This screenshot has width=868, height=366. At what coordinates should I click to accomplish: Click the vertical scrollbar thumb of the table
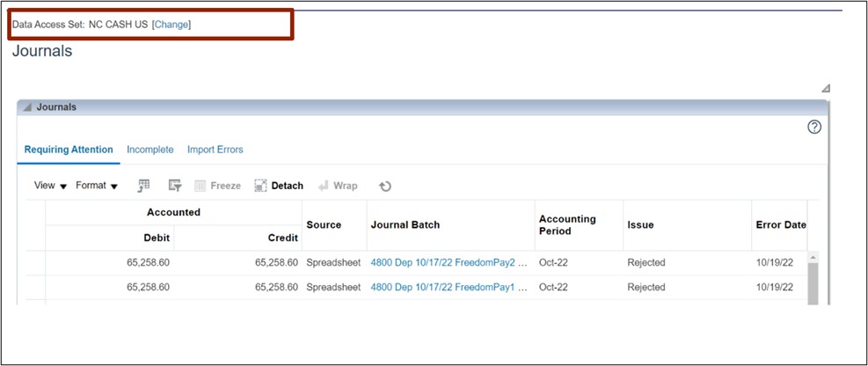pos(813,283)
